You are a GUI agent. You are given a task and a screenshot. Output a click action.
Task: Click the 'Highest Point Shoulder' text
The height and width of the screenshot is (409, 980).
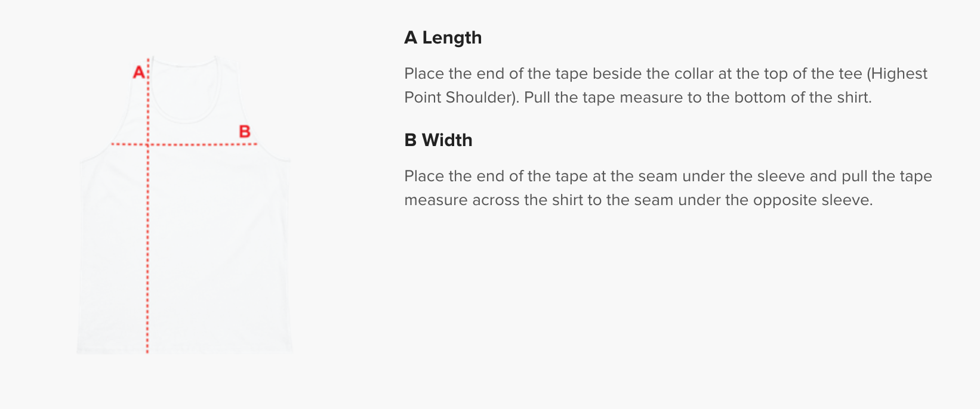[x=665, y=85]
